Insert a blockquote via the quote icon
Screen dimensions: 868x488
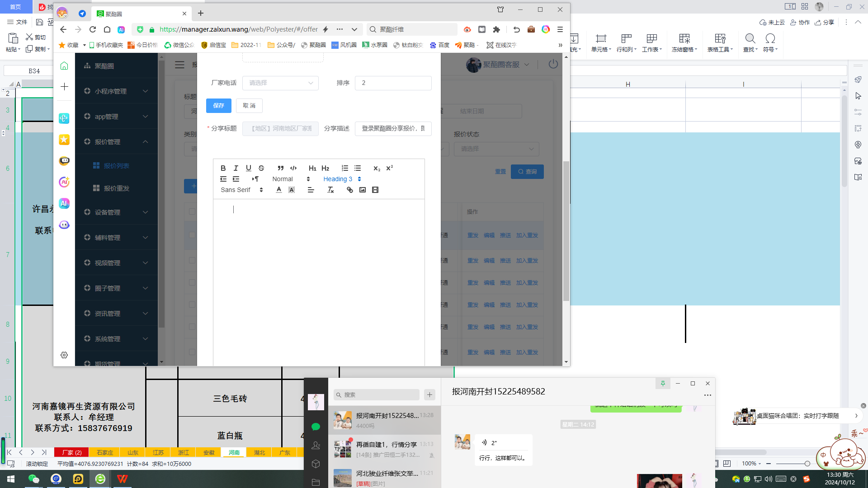(281, 168)
